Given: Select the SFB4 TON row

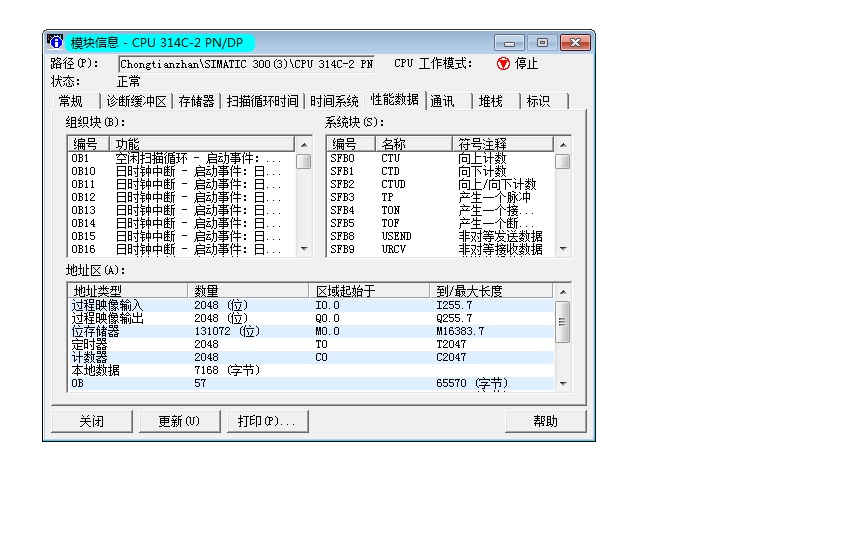Looking at the screenshot, I should pos(440,210).
